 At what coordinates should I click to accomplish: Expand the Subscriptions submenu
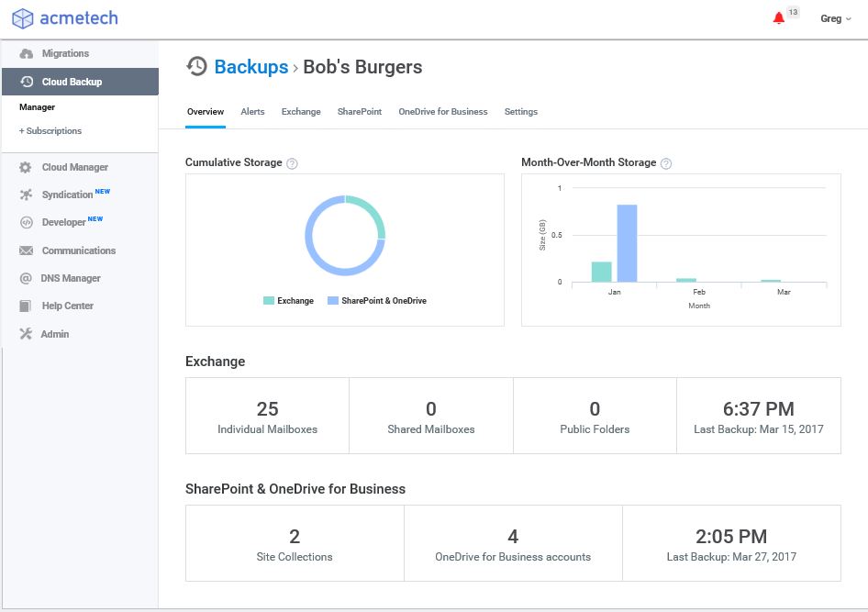pos(50,131)
